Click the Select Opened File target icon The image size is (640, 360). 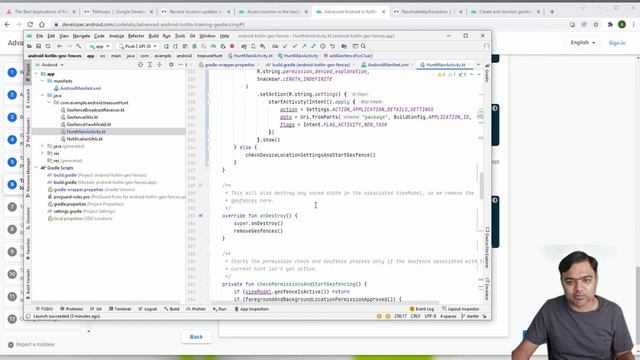click(x=140, y=64)
